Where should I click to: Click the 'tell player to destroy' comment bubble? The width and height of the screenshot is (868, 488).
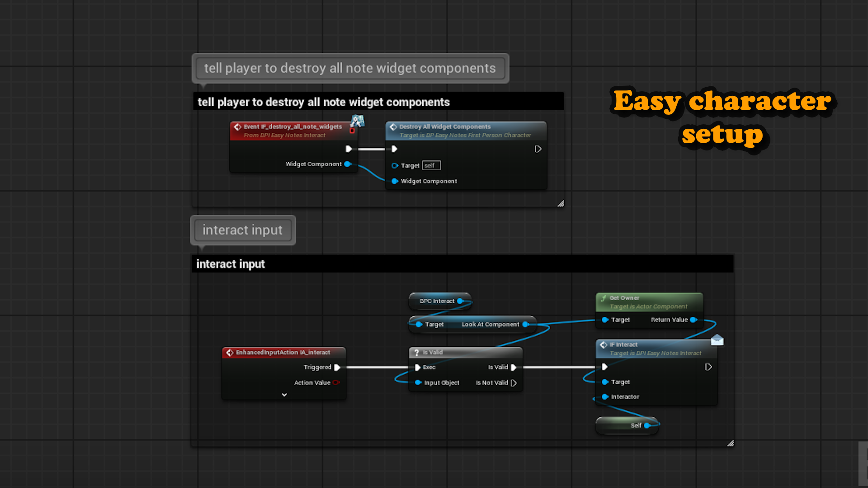coord(350,68)
